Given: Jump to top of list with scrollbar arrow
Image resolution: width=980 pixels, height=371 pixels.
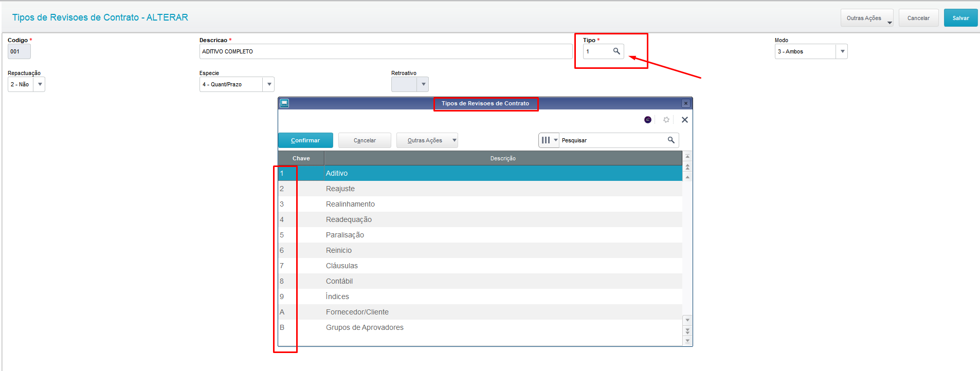Looking at the screenshot, I should pos(687,156).
